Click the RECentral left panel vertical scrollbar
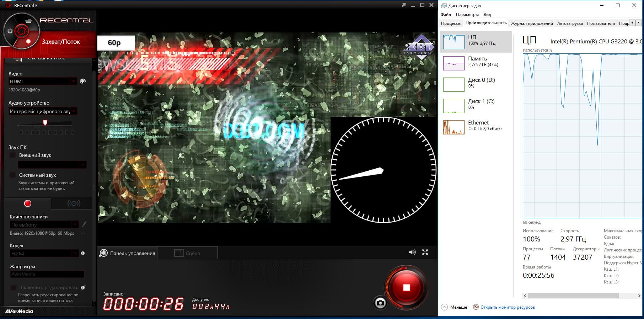This screenshot has height=319, width=644. (94, 185)
